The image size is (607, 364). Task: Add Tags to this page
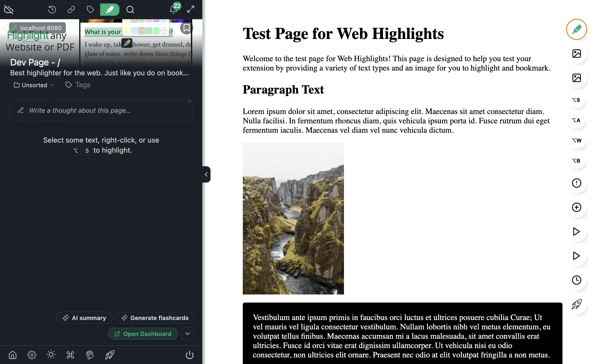(78, 85)
